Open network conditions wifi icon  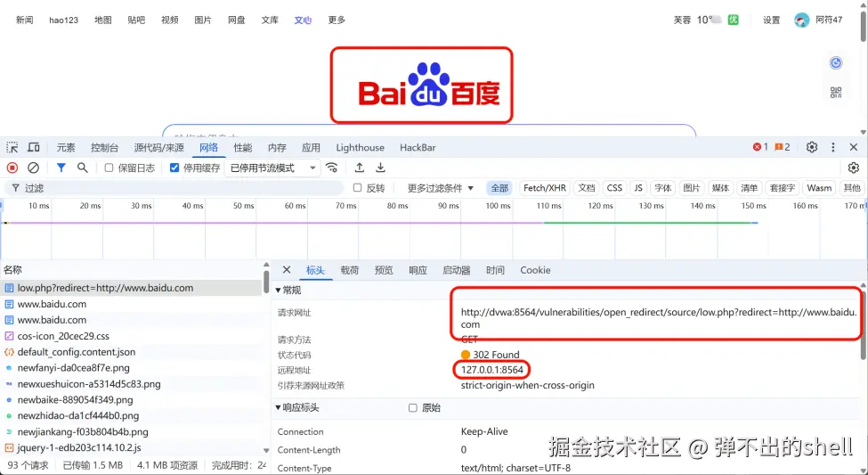click(332, 168)
